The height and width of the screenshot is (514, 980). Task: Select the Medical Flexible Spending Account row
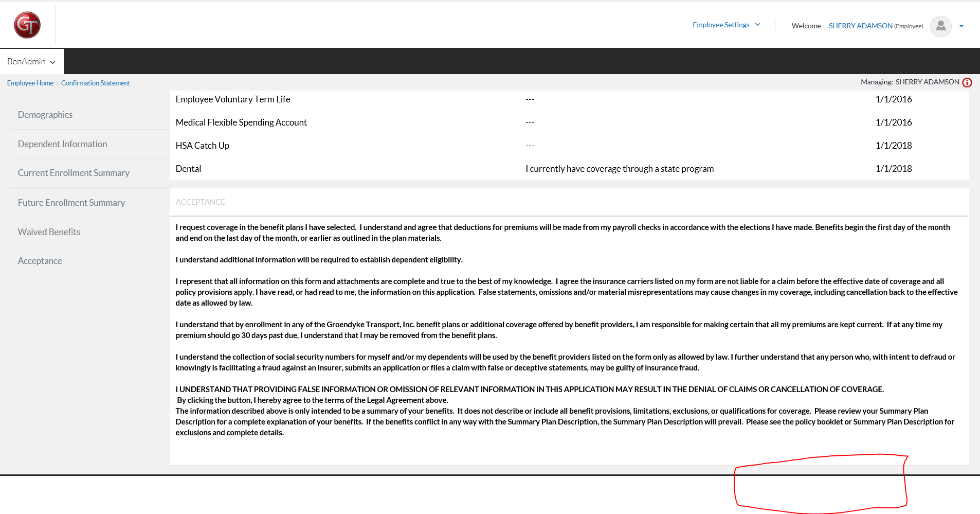point(241,122)
